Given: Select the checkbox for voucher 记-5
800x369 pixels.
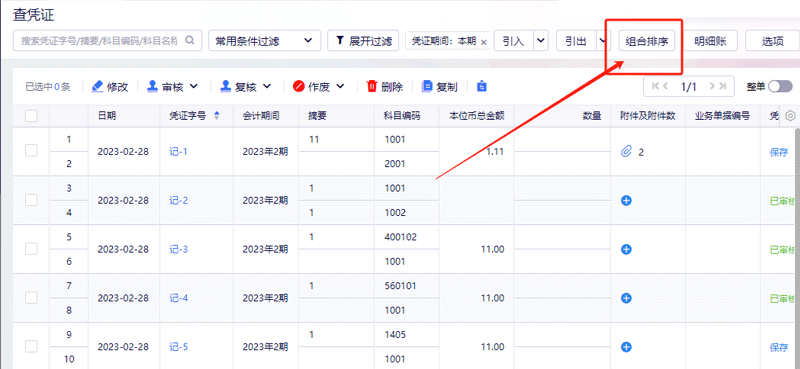Looking at the screenshot, I should tap(31, 347).
